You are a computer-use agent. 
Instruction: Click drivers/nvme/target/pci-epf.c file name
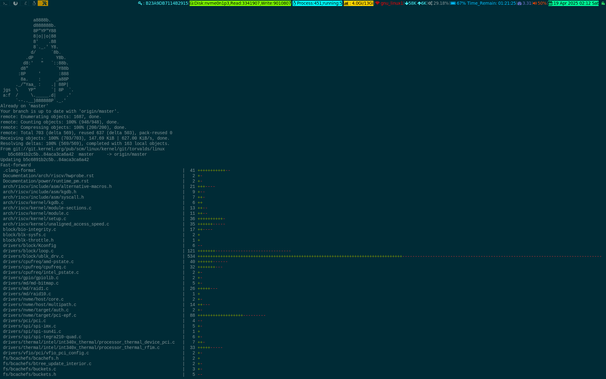pyautogui.click(x=39, y=315)
